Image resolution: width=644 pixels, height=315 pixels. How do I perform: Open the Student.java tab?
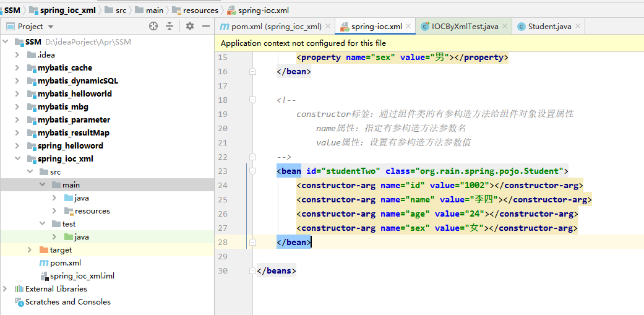(549, 27)
